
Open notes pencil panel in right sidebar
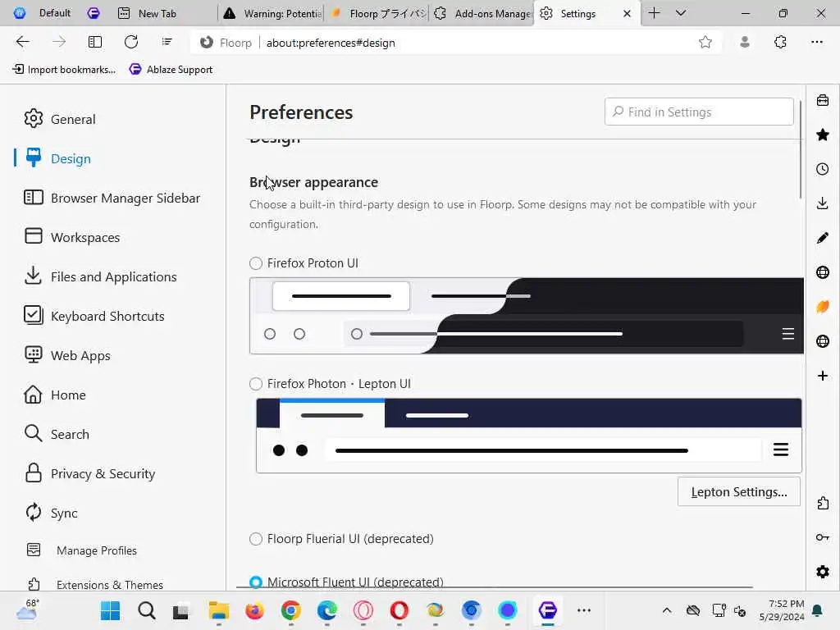point(823,238)
